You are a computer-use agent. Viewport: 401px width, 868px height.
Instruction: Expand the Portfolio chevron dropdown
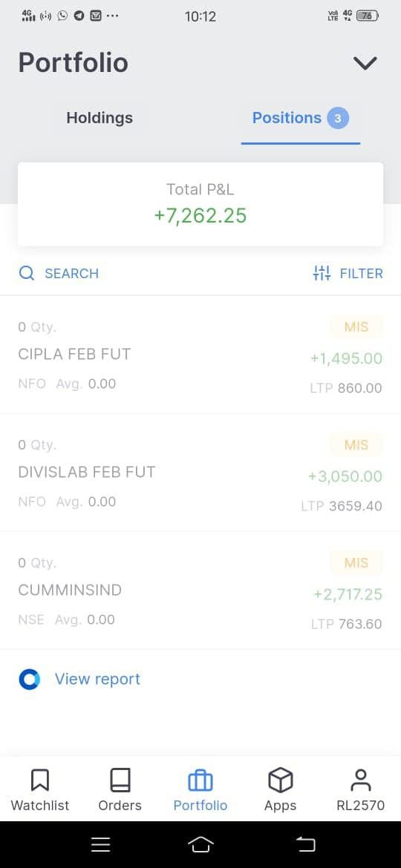(x=365, y=62)
